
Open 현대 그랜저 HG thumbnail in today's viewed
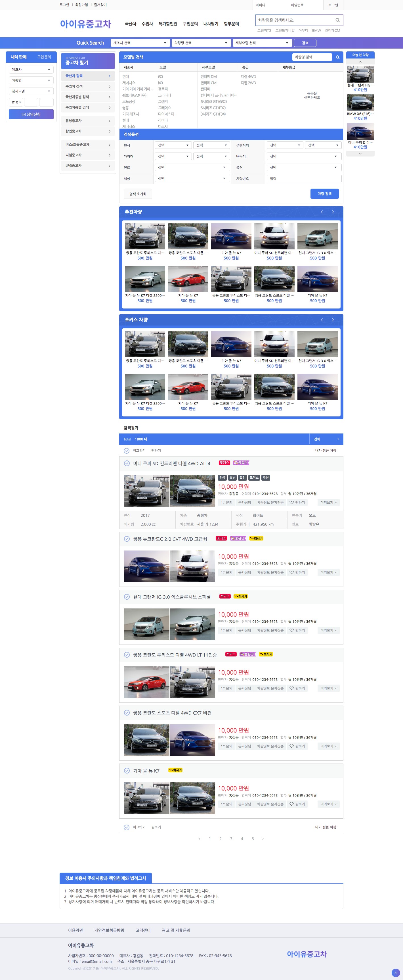(x=360, y=74)
